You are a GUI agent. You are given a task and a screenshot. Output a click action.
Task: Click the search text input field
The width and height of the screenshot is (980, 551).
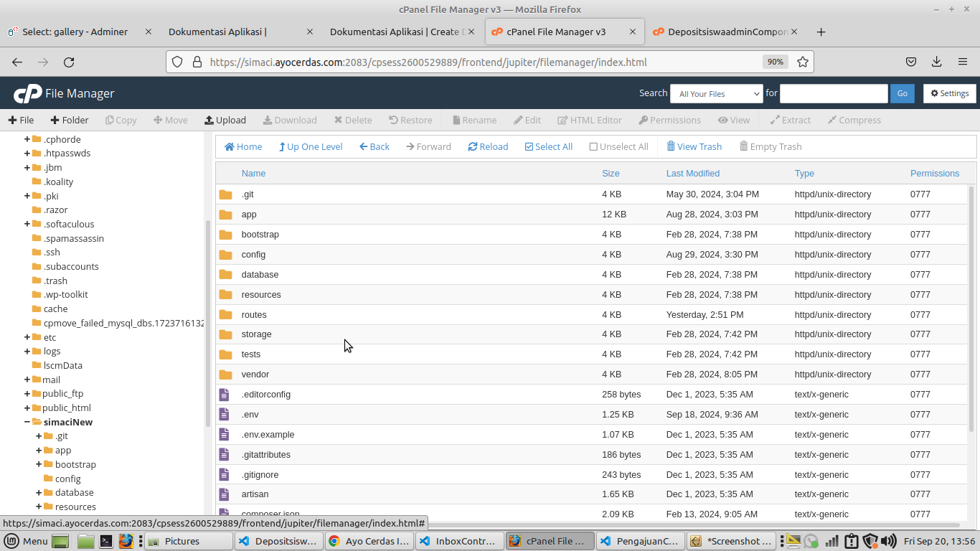[833, 93]
